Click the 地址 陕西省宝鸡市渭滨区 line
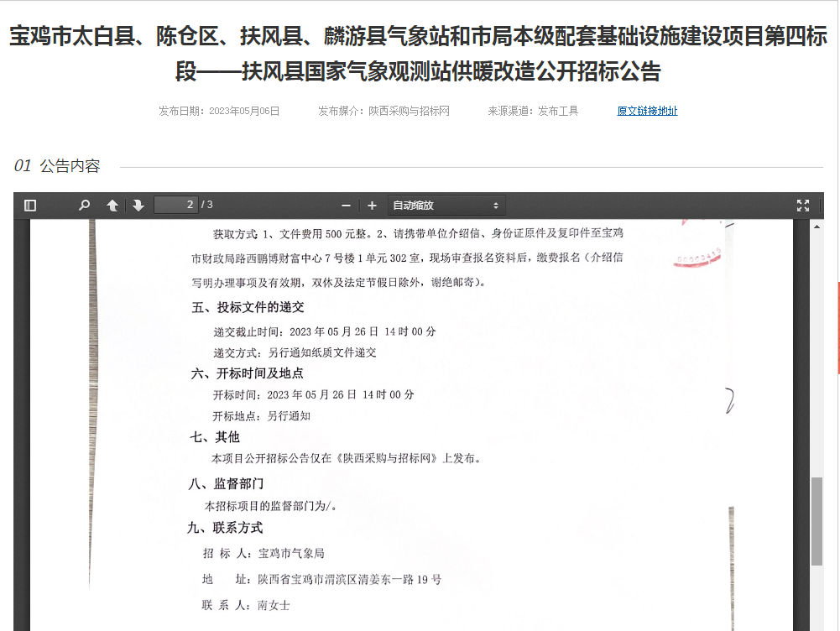This screenshot has width=840, height=631. [x=321, y=580]
